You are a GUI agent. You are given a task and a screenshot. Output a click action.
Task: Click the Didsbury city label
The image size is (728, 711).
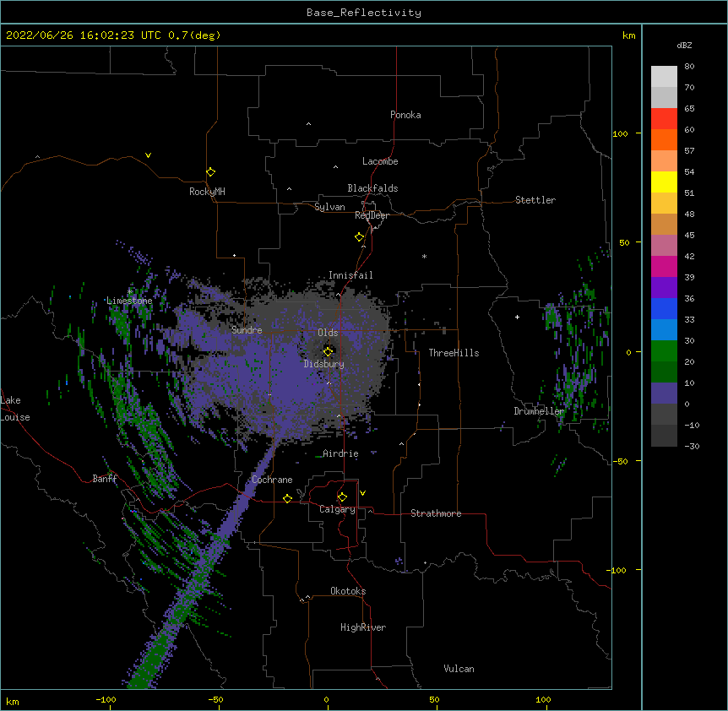point(323,364)
